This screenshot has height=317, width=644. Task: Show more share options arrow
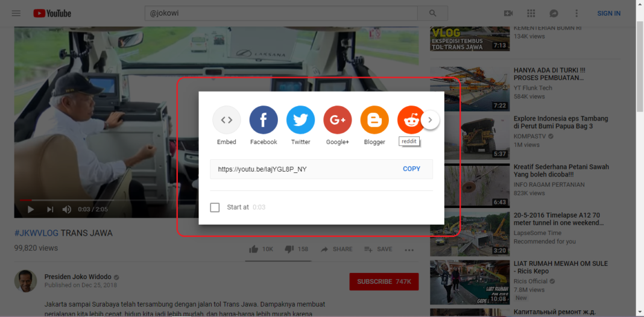coord(430,120)
